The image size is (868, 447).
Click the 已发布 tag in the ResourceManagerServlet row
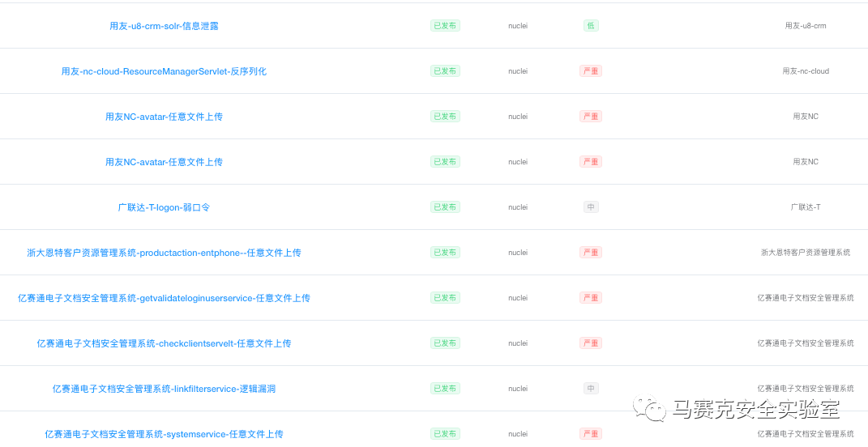[x=445, y=70]
